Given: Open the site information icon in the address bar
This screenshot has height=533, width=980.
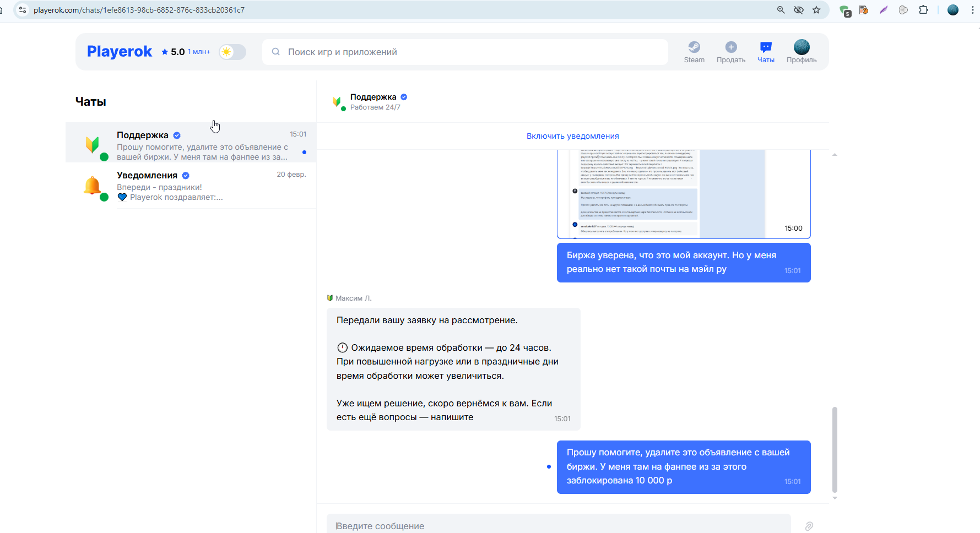Looking at the screenshot, I should pyautogui.click(x=23, y=10).
